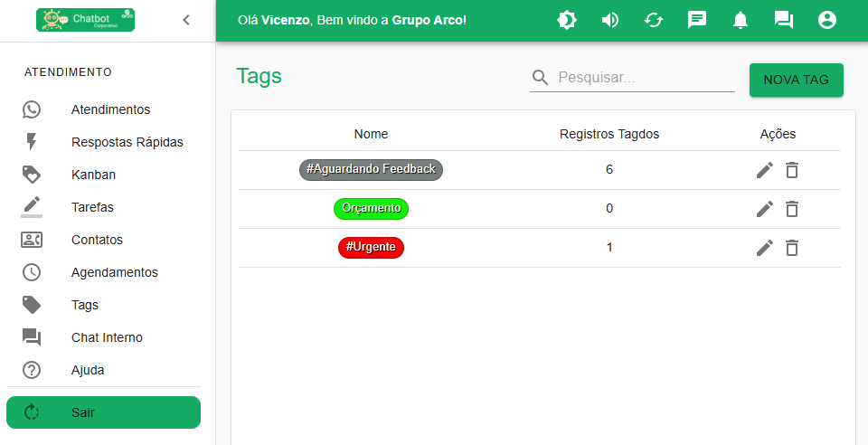The height and width of the screenshot is (445, 868).
Task: Click the red #Urgente tag chip
Action: (x=371, y=248)
